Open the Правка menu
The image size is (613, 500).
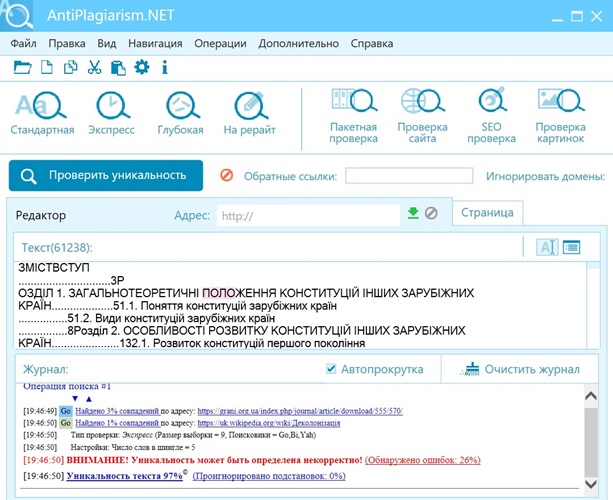click(x=67, y=43)
